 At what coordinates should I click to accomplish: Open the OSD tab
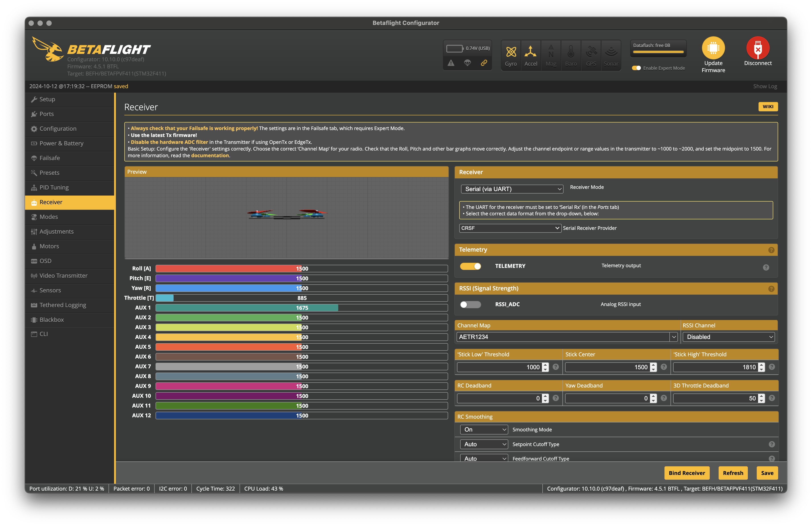tap(70, 261)
